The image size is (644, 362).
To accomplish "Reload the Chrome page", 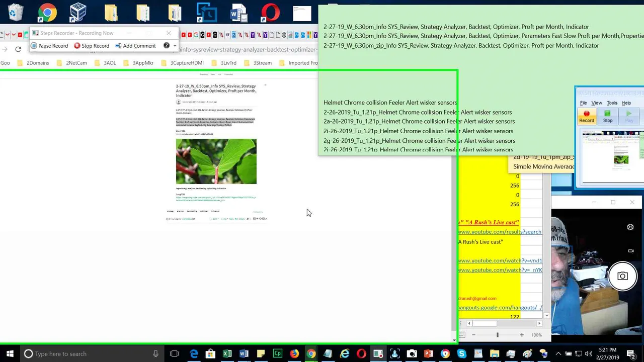I will click(18, 49).
